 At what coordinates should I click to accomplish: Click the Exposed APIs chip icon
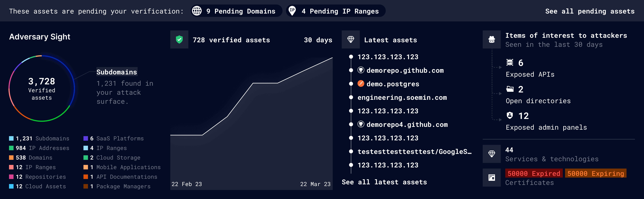pos(510,62)
